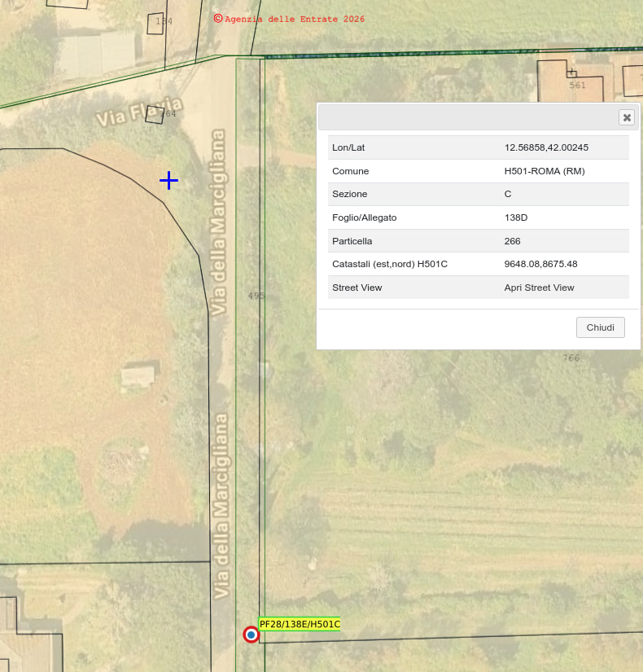This screenshot has width=643, height=672.
Task: Click the Chiudi button
Action: pyautogui.click(x=601, y=327)
